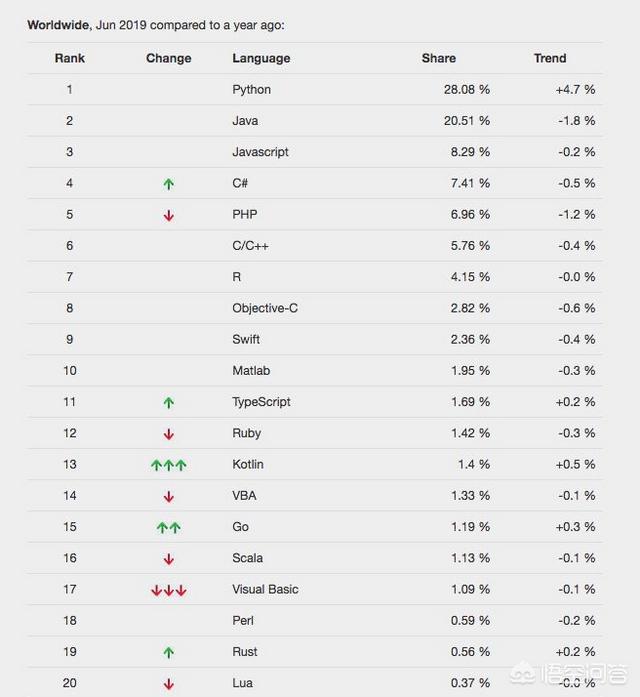Click the Trend column header
The image size is (640, 697).
(550, 58)
